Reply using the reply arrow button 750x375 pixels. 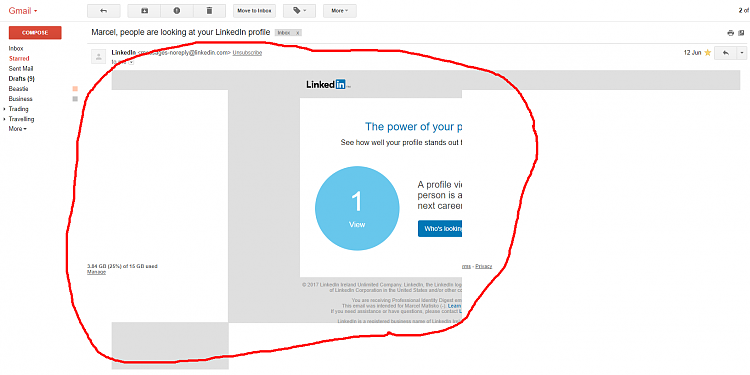[x=726, y=53]
